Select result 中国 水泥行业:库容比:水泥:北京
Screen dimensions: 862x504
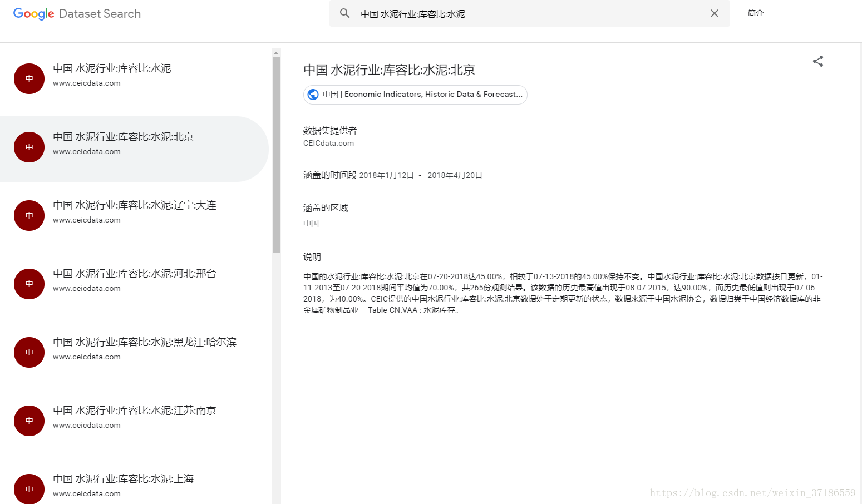[x=134, y=149]
